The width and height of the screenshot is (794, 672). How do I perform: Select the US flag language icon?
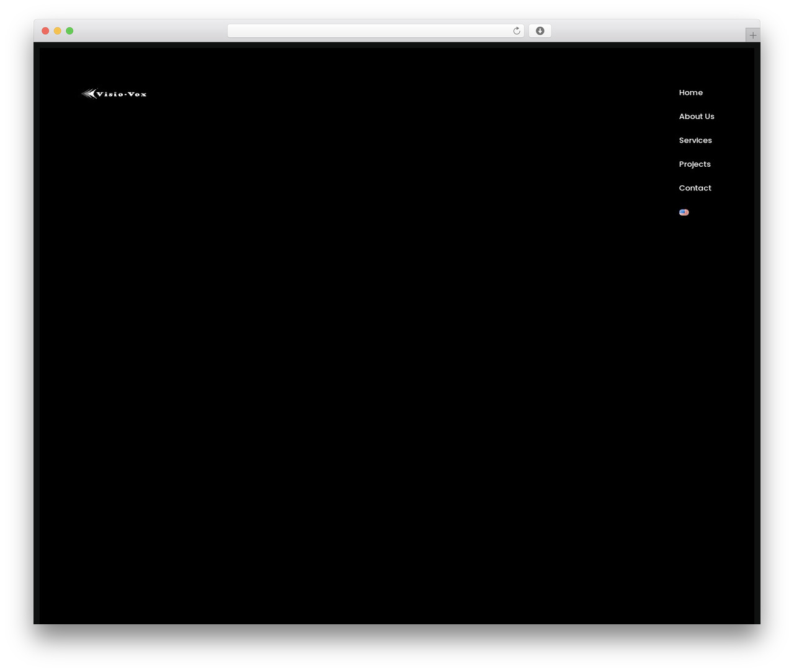click(684, 212)
